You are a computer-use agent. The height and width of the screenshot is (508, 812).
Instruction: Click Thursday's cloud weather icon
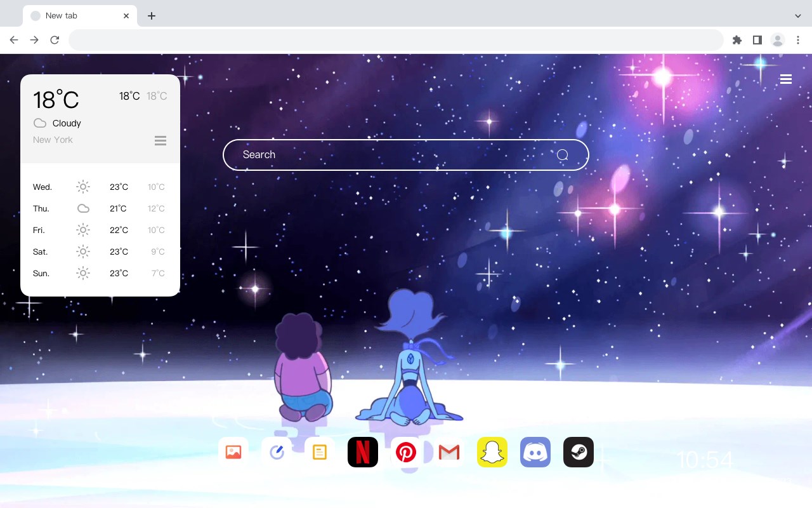point(83,208)
